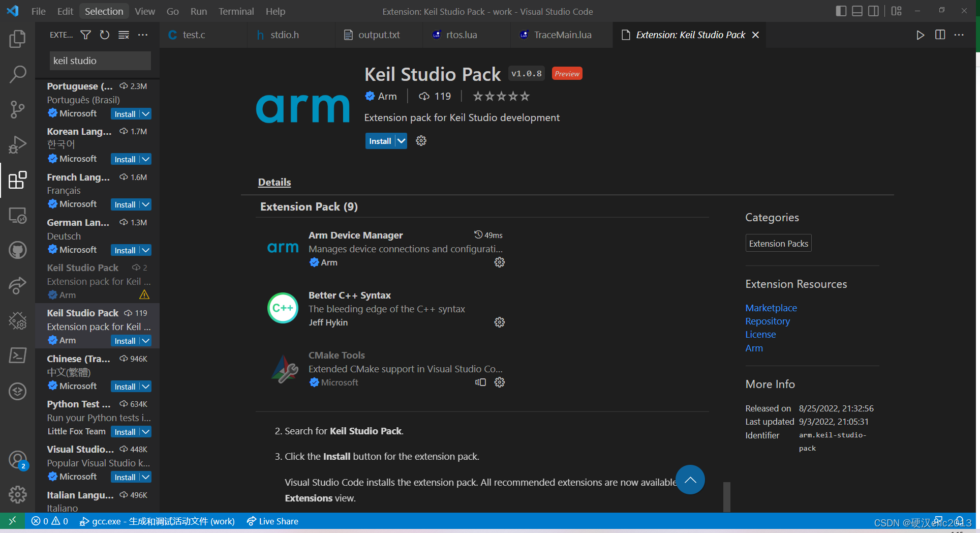Open the Explorer view in activity bar
Image resolution: width=980 pixels, height=533 pixels.
pos(17,39)
